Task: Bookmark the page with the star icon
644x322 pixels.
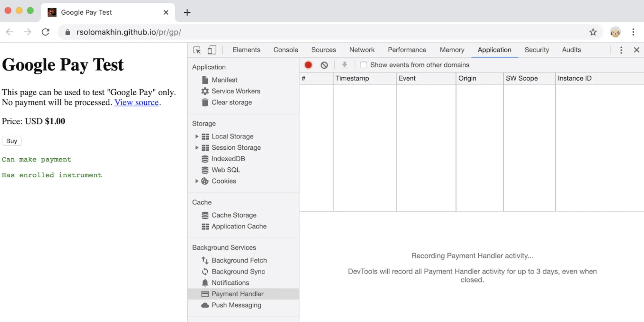Action: click(593, 32)
